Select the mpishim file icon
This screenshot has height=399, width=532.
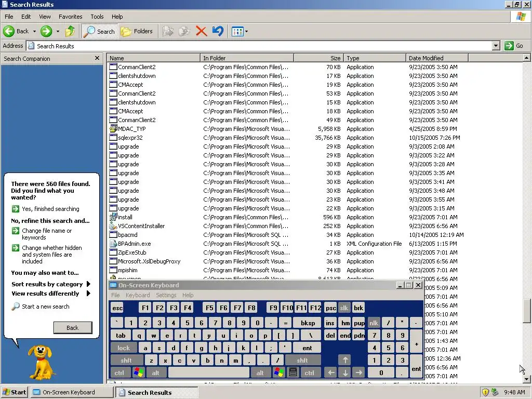[x=113, y=270]
